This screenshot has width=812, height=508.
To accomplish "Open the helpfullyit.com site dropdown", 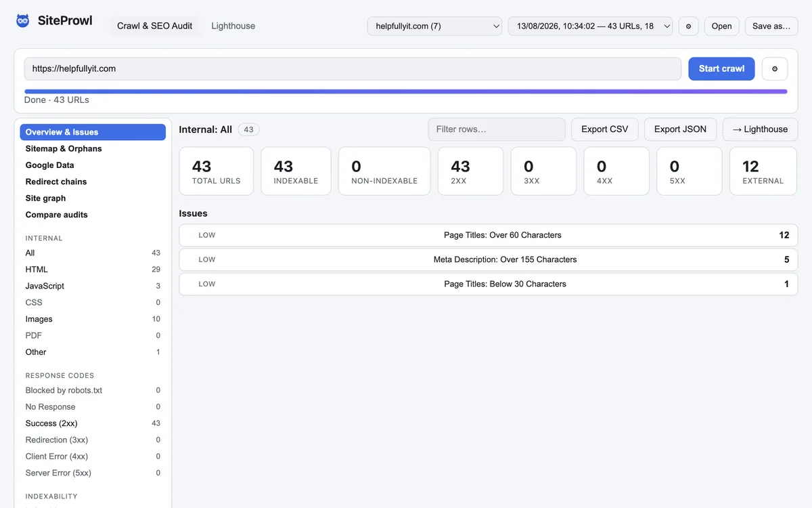I will pos(434,26).
